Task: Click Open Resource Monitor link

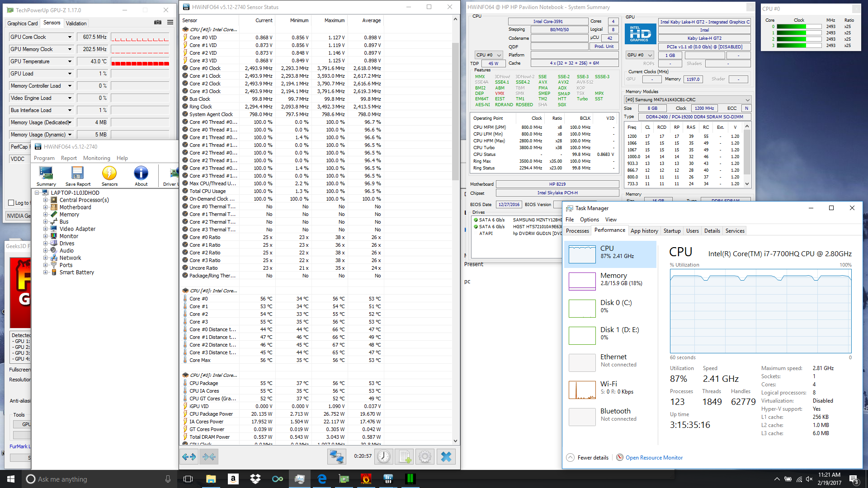Action: click(654, 458)
